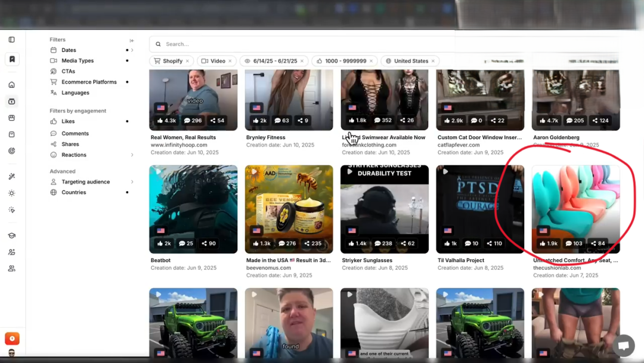Click the play icon on bee venom video
The width and height of the screenshot is (644, 363).
[254, 171]
